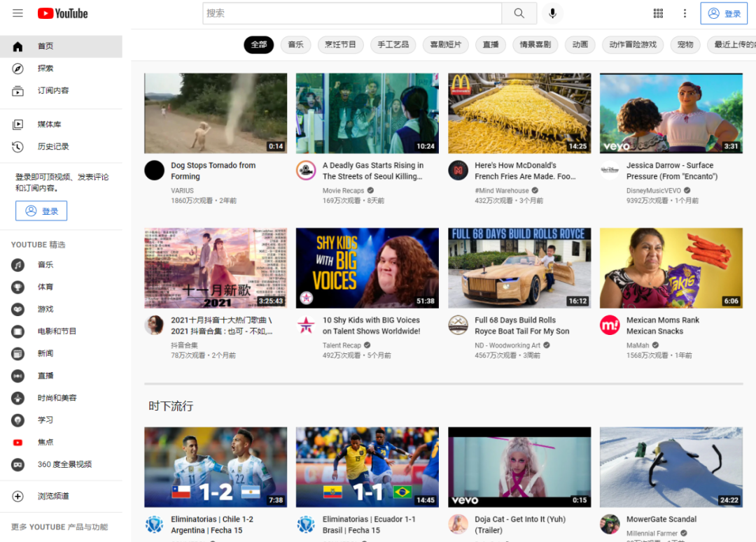Open 360 度全景视频 channel link
Viewport: 756px width, 542px height.
coord(64,464)
